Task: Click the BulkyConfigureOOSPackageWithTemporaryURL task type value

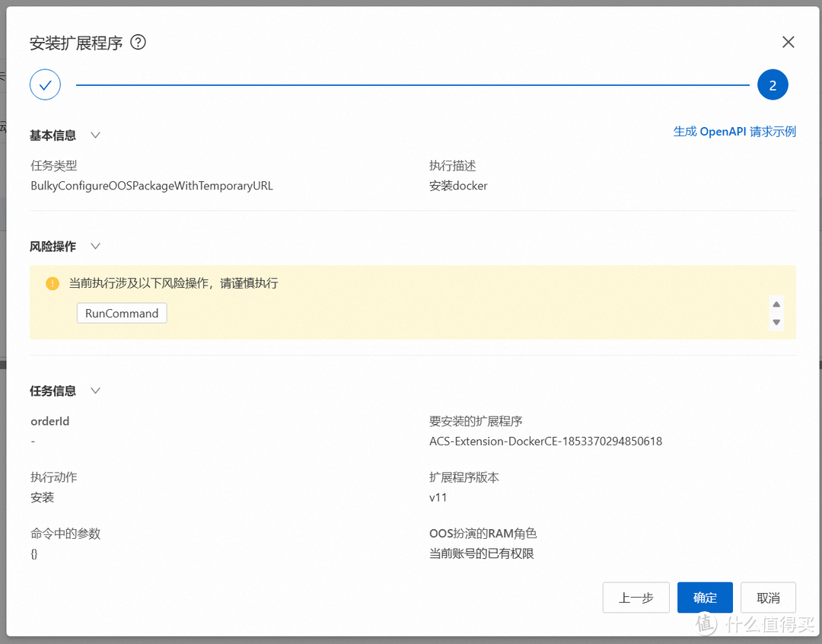Action: [x=151, y=186]
